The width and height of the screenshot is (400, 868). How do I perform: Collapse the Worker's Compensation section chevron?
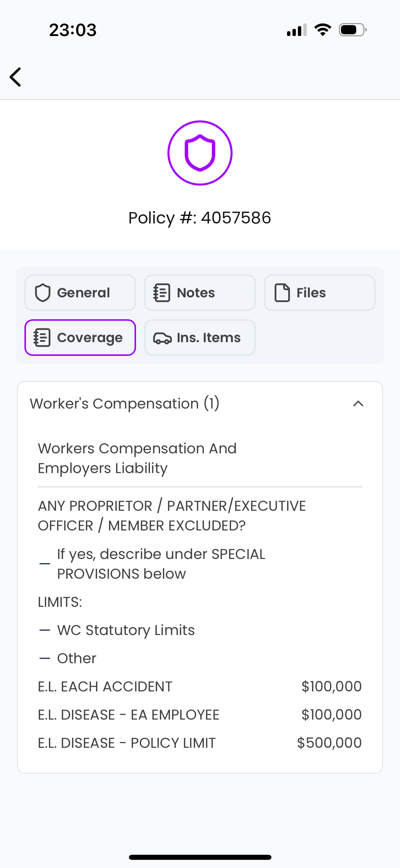pyautogui.click(x=358, y=403)
